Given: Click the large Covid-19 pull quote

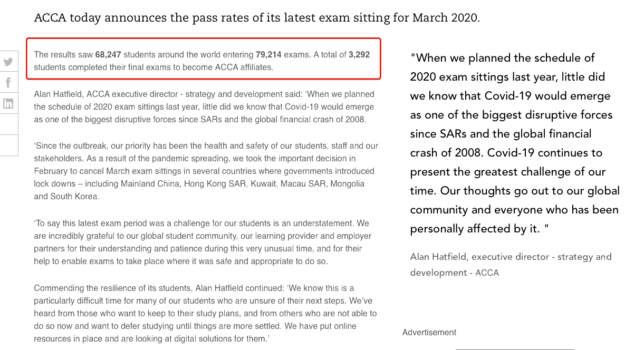Looking at the screenshot, I should pyautogui.click(x=515, y=143).
